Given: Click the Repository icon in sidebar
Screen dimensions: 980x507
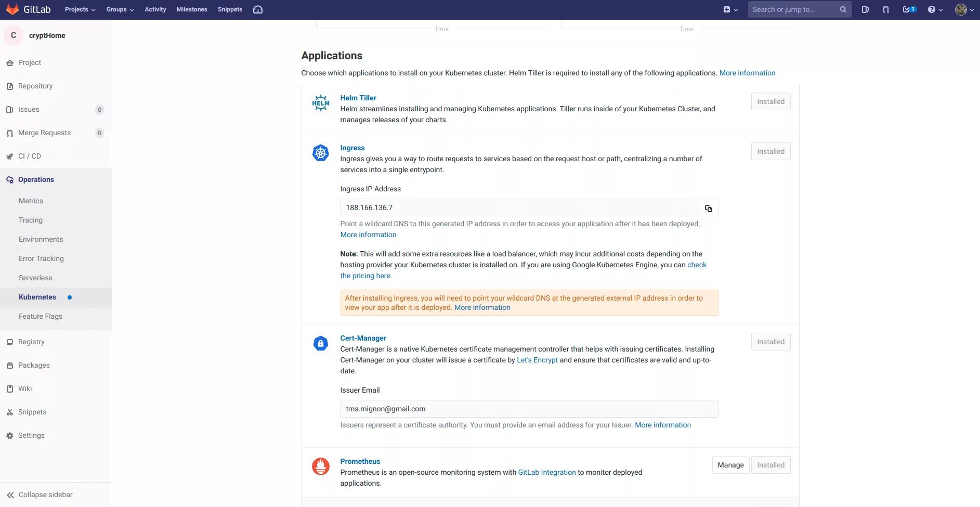Looking at the screenshot, I should (x=10, y=86).
